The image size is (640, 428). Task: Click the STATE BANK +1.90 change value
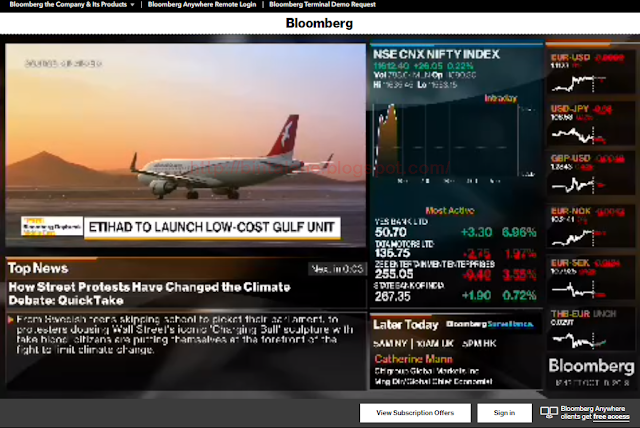pyautogui.click(x=476, y=295)
